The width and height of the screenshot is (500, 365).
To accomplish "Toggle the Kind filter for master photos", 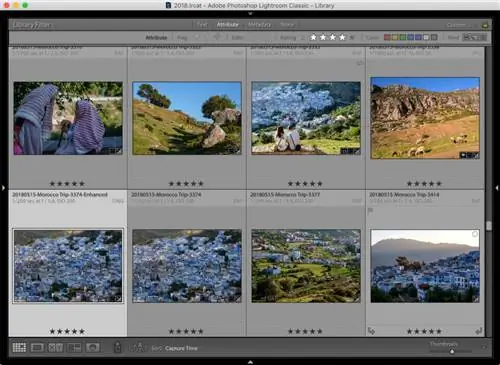I will [467, 37].
